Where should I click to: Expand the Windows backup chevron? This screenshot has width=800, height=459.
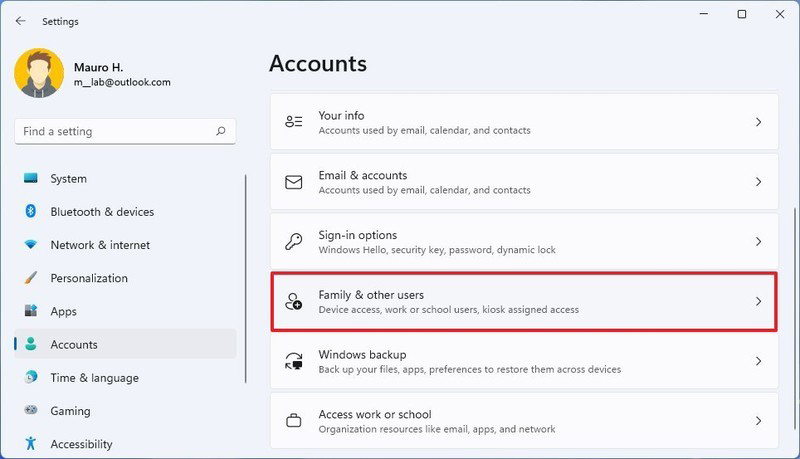coord(758,361)
